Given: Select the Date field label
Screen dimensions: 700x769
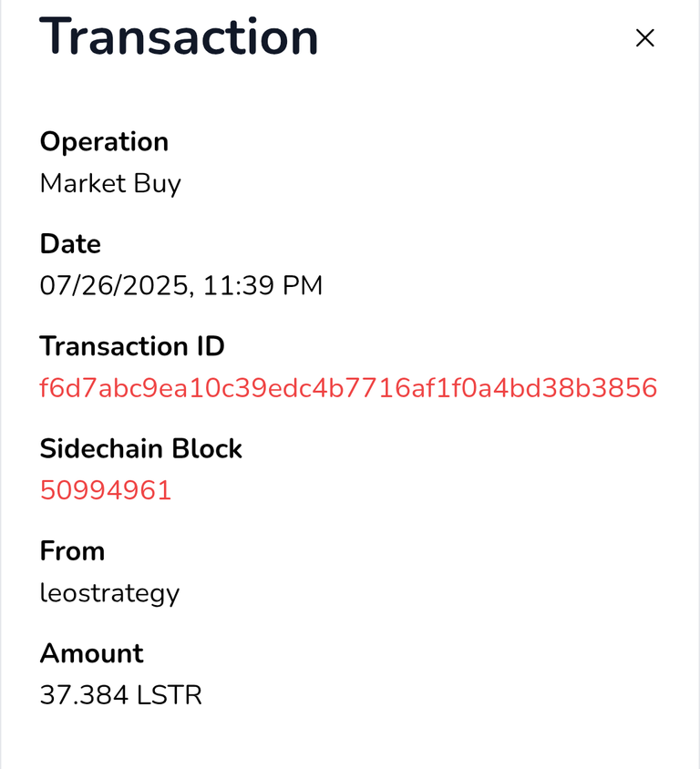Looking at the screenshot, I should (x=70, y=244).
